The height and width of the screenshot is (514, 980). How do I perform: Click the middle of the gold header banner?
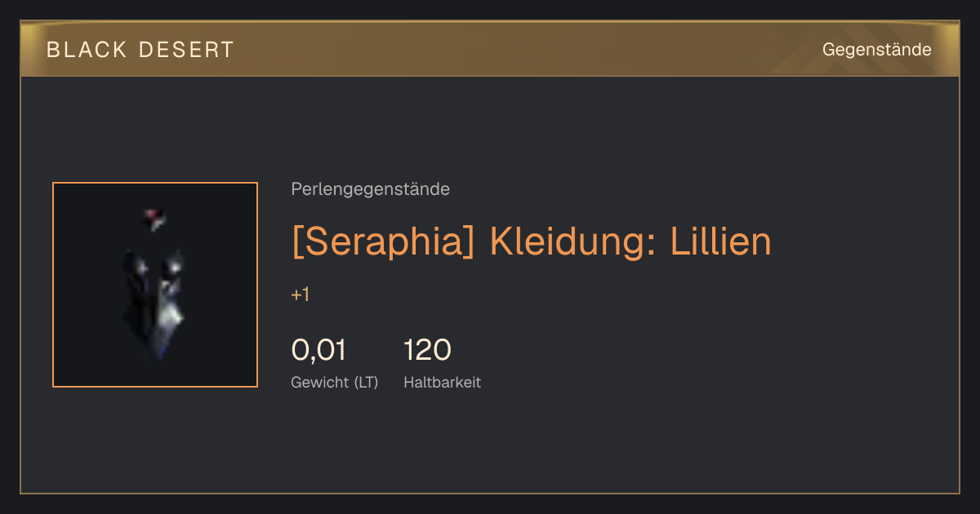(490, 49)
